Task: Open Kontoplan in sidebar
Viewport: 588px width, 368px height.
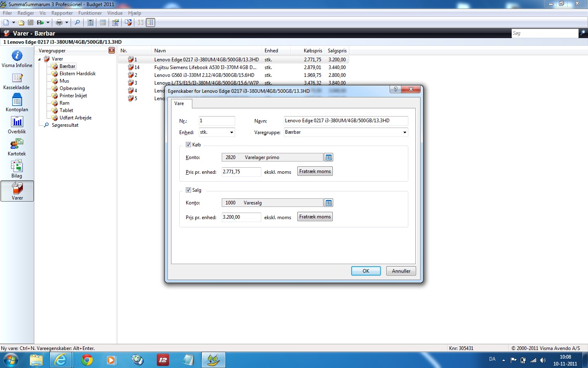Action: click(17, 103)
